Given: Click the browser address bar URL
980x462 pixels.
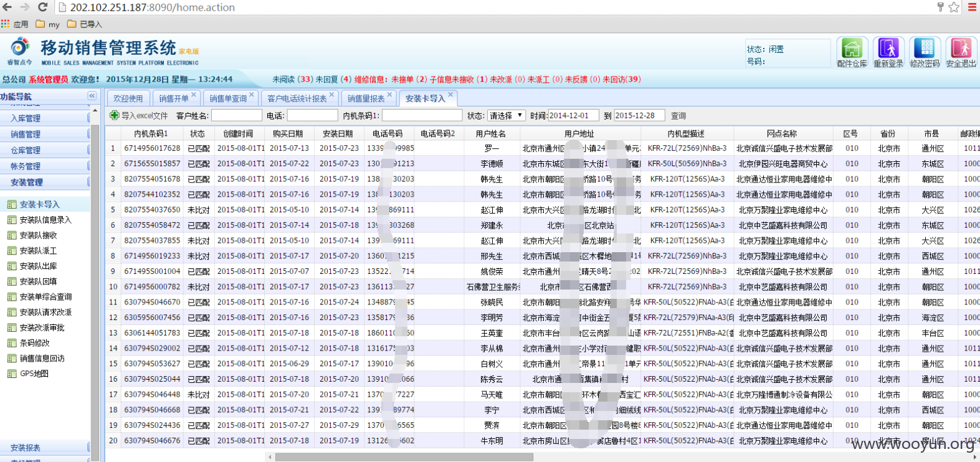Looking at the screenshot, I should coord(152,7).
